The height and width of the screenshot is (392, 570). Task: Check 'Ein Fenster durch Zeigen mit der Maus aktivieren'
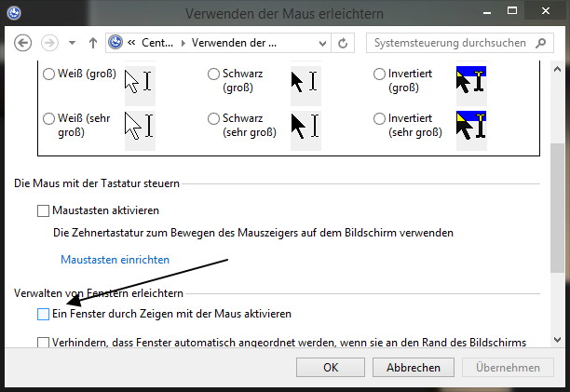pyautogui.click(x=43, y=315)
